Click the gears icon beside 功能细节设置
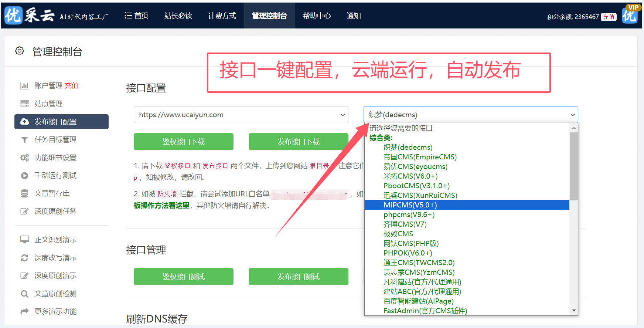 point(24,158)
